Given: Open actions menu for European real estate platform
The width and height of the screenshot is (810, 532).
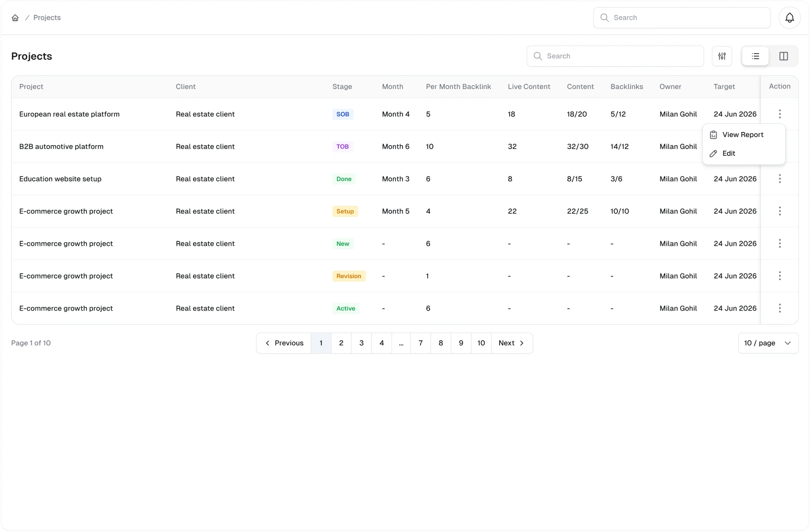Looking at the screenshot, I should point(779,114).
